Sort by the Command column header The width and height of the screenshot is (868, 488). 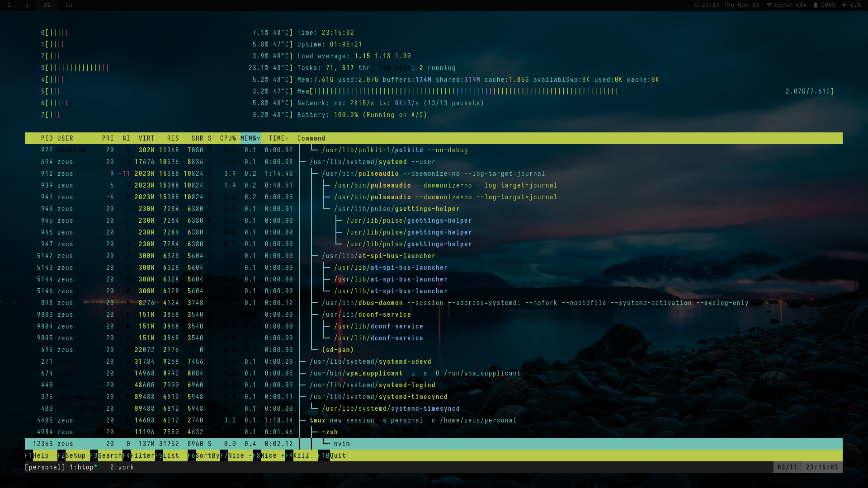311,138
